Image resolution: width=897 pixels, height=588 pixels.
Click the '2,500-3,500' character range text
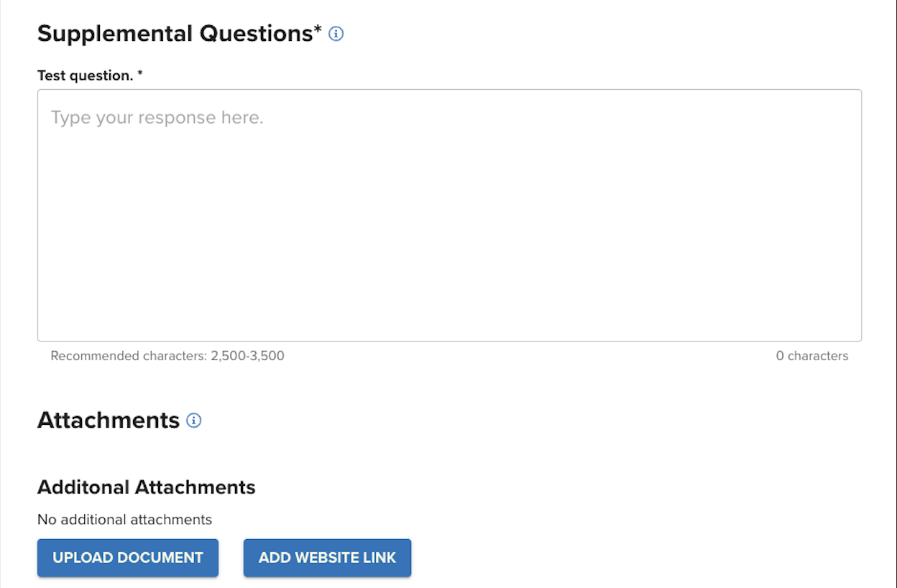coord(248,356)
